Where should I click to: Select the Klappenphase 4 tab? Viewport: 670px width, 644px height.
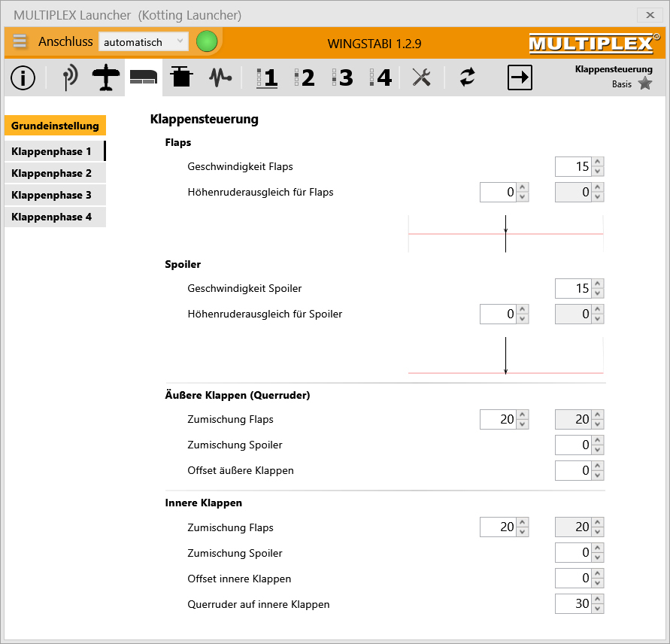click(55, 217)
